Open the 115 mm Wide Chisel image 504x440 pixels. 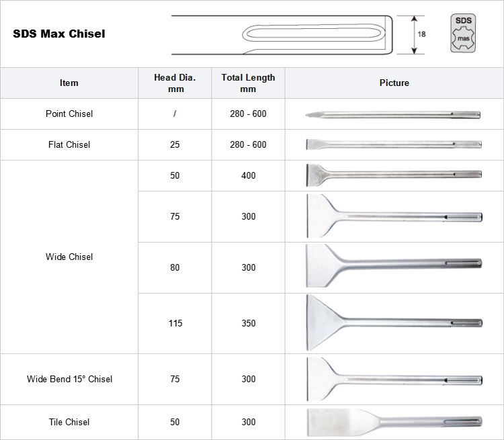pos(394,323)
